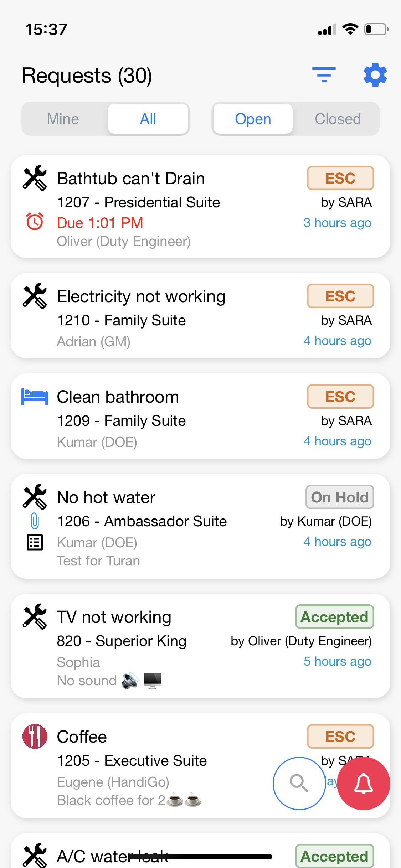Viewport: 401px width, 868px height.
Task: Select the All requests segment
Action: [x=148, y=119]
